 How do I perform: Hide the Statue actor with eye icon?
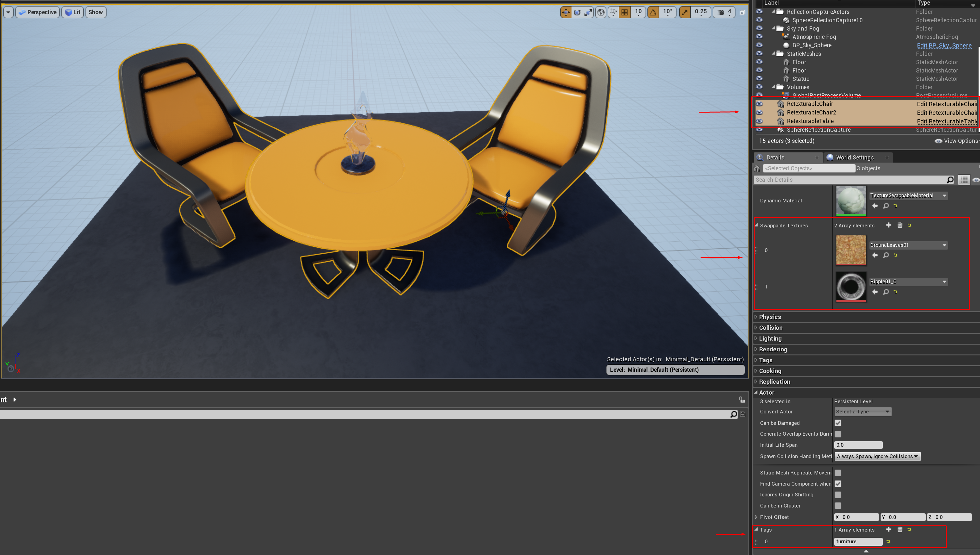[759, 79]
